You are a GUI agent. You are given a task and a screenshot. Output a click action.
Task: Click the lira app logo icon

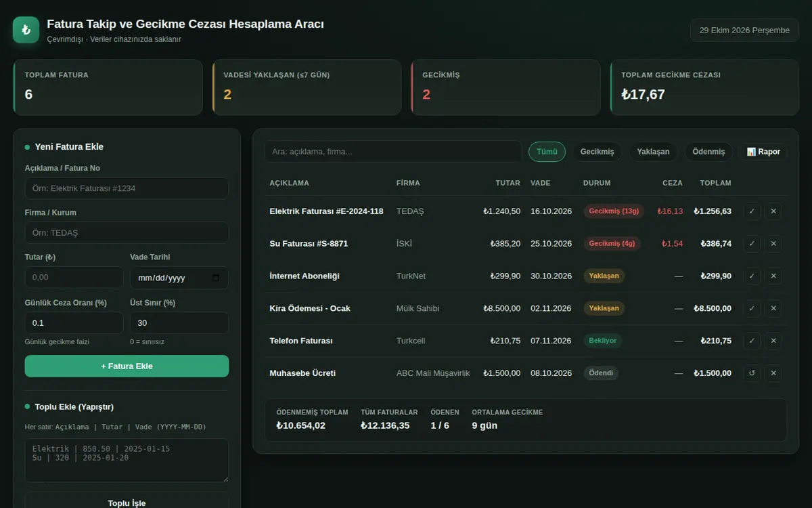tap(26, 30)
